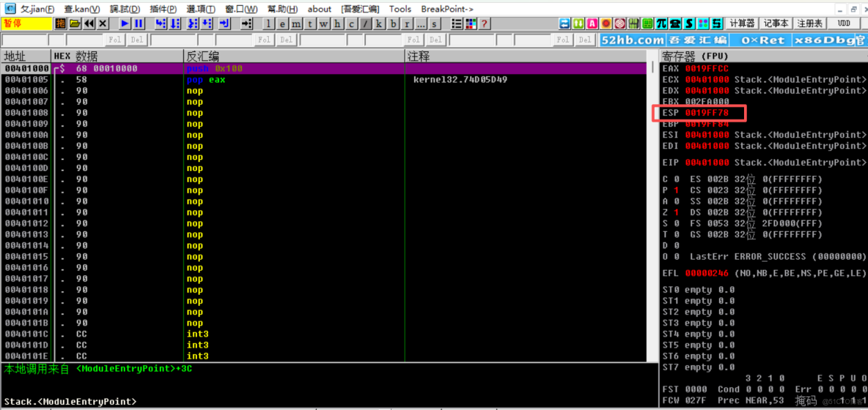Open Threads window with the t button
868x410 pixels.
(310, 23)
